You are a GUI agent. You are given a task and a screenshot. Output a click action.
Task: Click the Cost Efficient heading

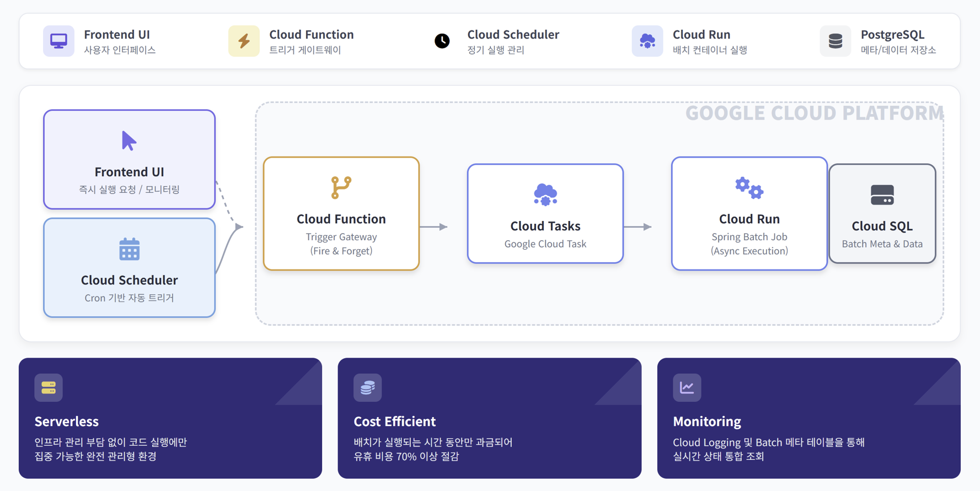pos(394,421)
